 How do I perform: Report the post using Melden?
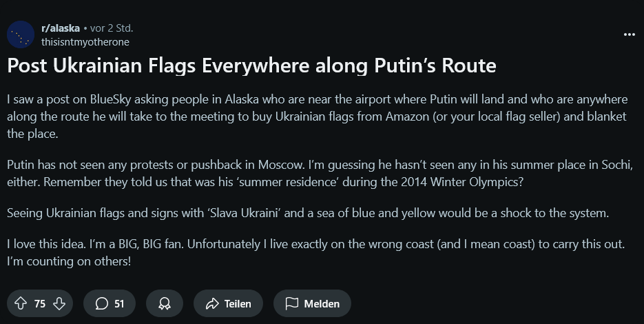(x=312, y=303)
